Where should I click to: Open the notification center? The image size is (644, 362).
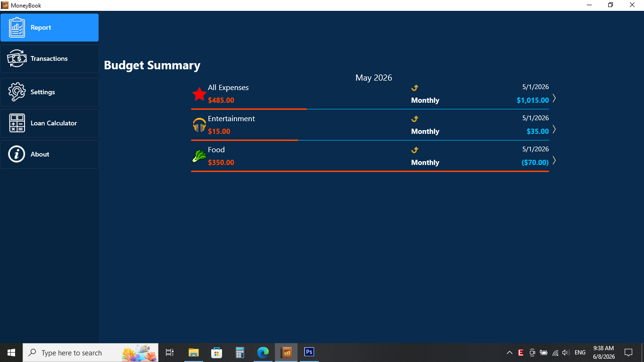628,353
